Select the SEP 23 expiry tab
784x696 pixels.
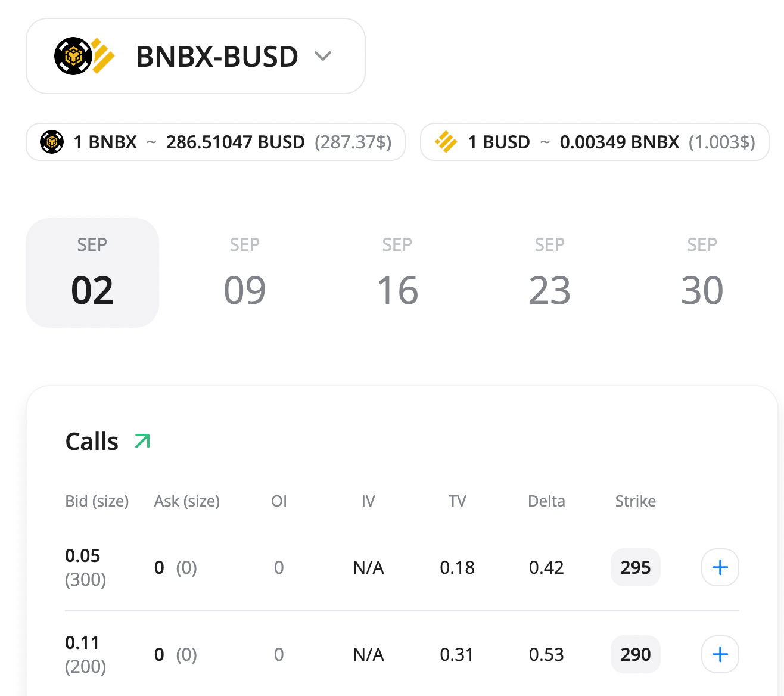tap(549, 273)
